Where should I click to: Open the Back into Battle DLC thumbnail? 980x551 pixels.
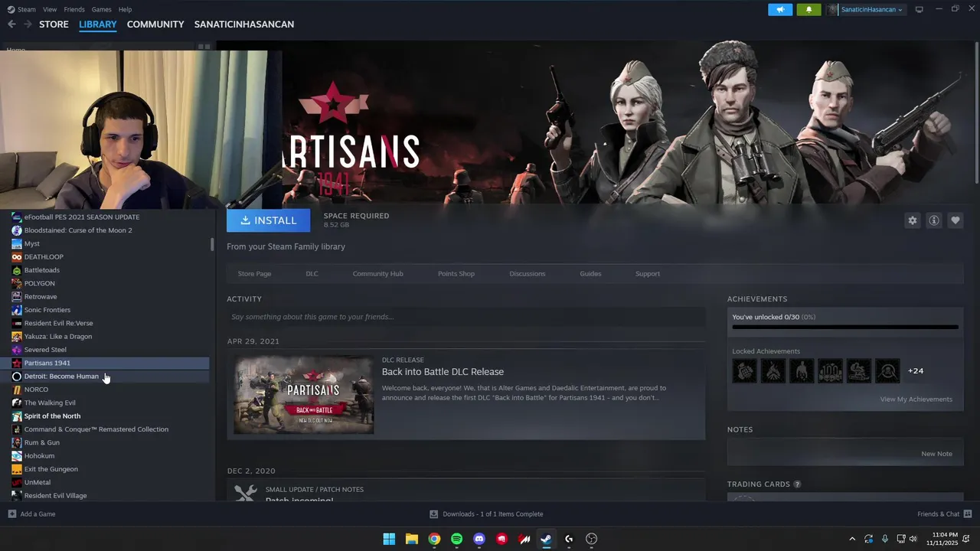[304, 395]
